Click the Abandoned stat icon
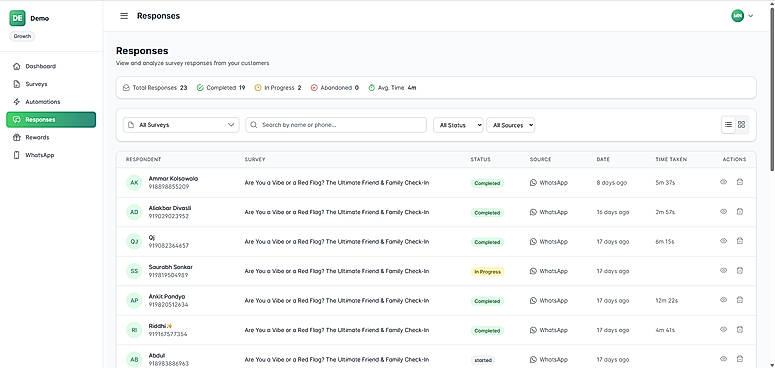775x368 pixels. (x=314, y=88)
